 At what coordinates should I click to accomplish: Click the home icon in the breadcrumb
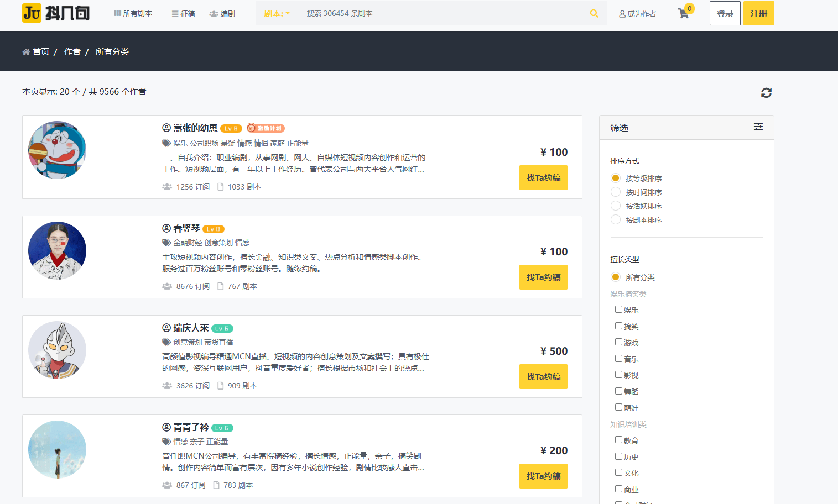click(26, 51)
